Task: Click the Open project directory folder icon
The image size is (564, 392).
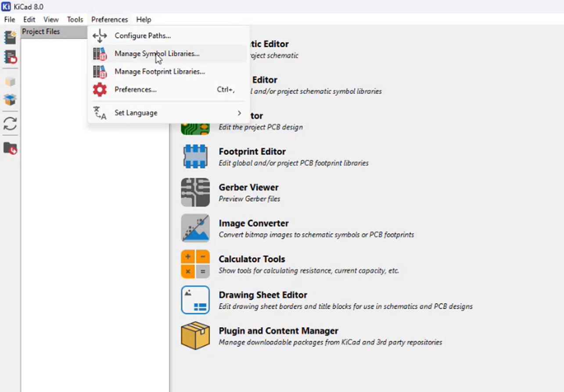Action: coord(10,148)
